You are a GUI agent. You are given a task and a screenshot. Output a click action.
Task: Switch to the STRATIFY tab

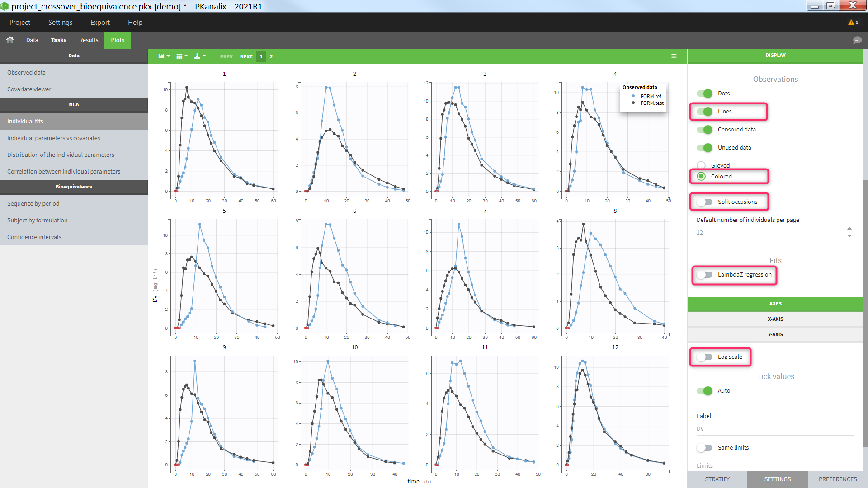click(717, 479)
